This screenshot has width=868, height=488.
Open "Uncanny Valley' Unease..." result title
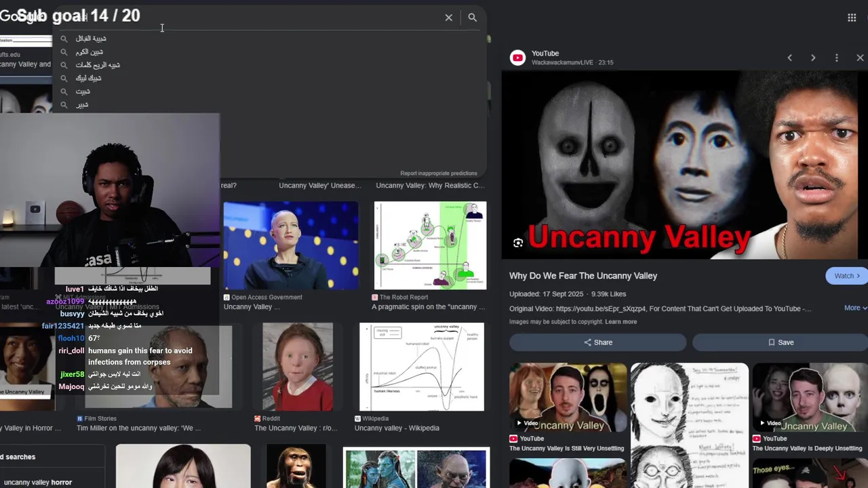(x=320, y=186)
